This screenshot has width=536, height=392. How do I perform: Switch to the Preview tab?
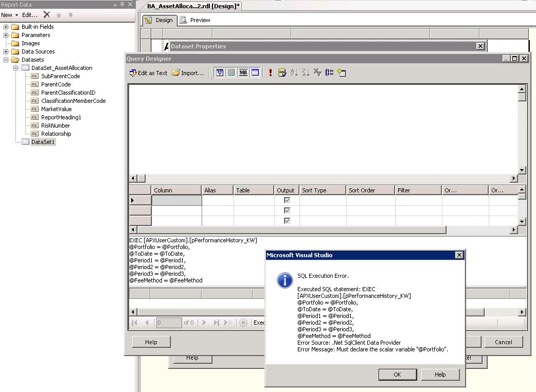[195, 20]
